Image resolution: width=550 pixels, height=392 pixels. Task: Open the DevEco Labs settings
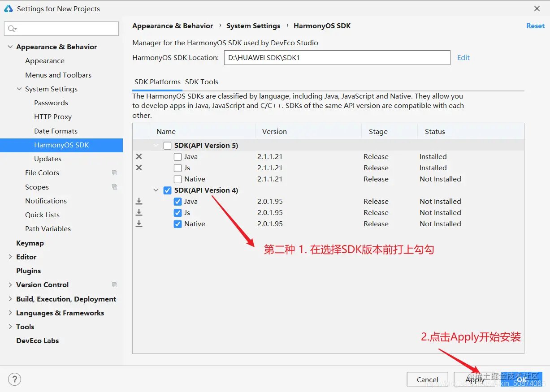(x=37, y=340)
